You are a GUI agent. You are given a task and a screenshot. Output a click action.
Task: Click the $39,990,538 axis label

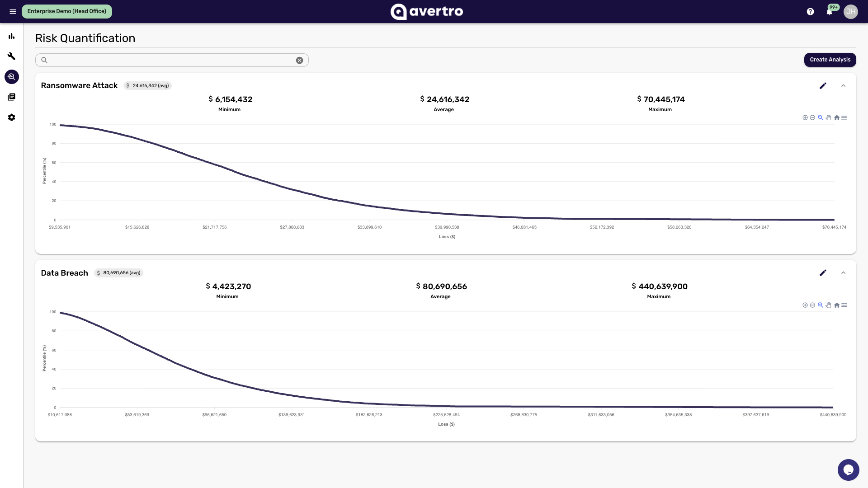447,227
